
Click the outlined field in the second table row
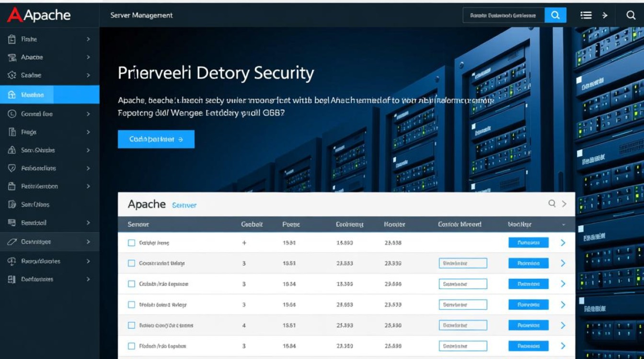click(x=462, y=263)
